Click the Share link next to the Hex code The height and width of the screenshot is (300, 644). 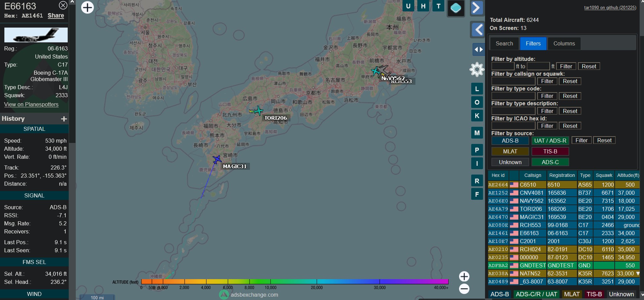point(56,15)
